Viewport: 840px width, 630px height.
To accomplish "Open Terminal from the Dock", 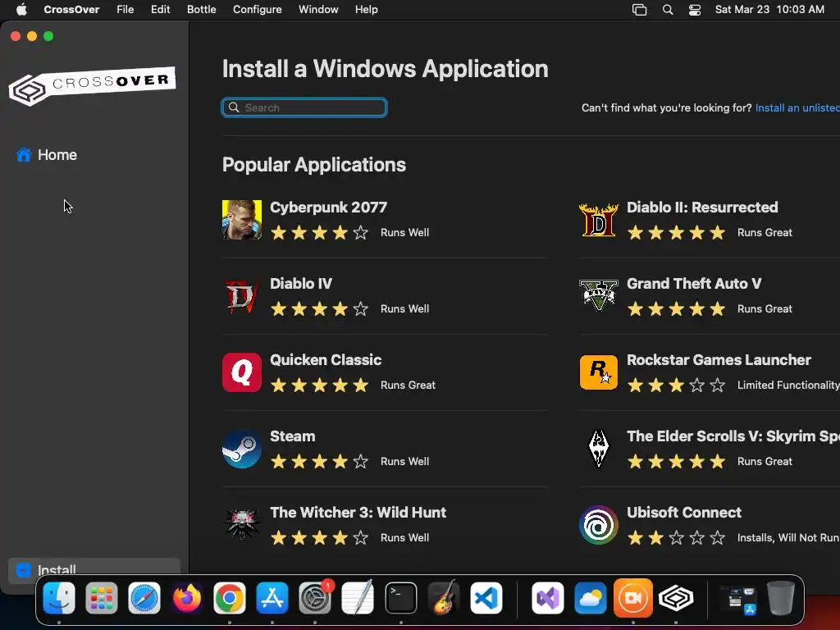I will (400, 598).
